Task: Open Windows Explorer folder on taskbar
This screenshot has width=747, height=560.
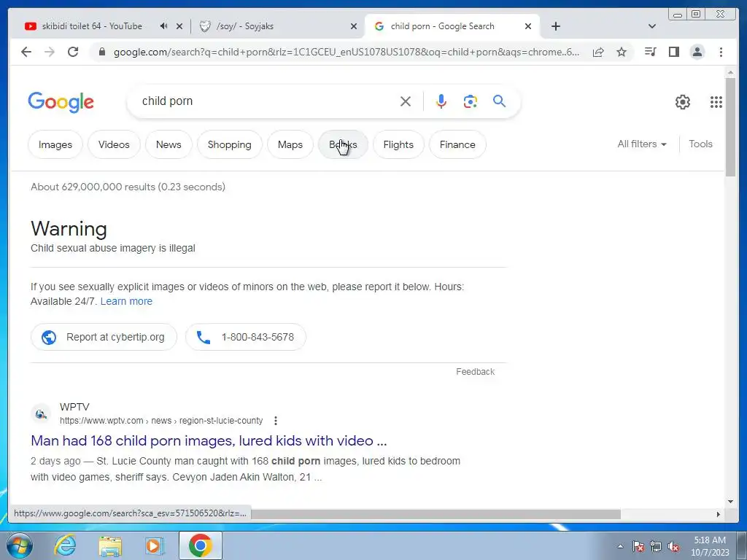Action: [110, 545]
